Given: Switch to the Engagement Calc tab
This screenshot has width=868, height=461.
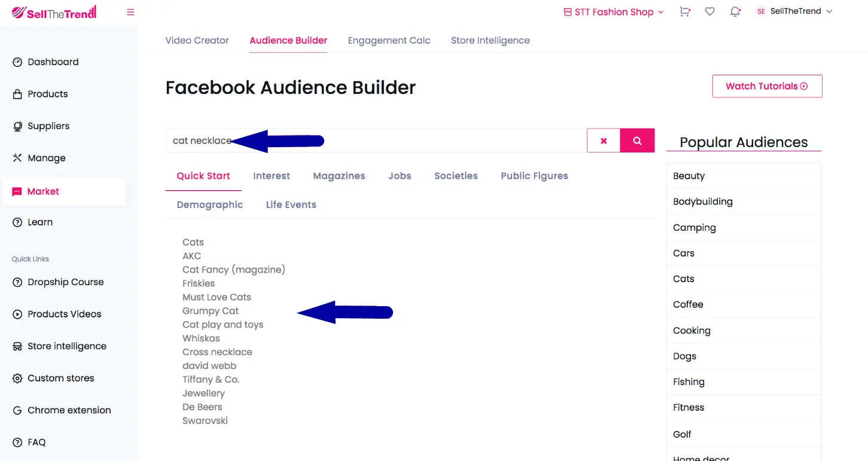Looking at the screenshot, I should [389, 41].
